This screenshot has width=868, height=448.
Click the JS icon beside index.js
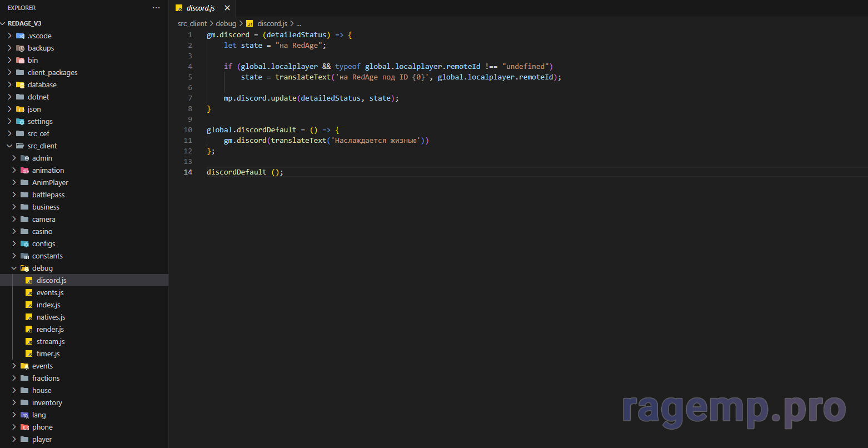tap(29, 305)
